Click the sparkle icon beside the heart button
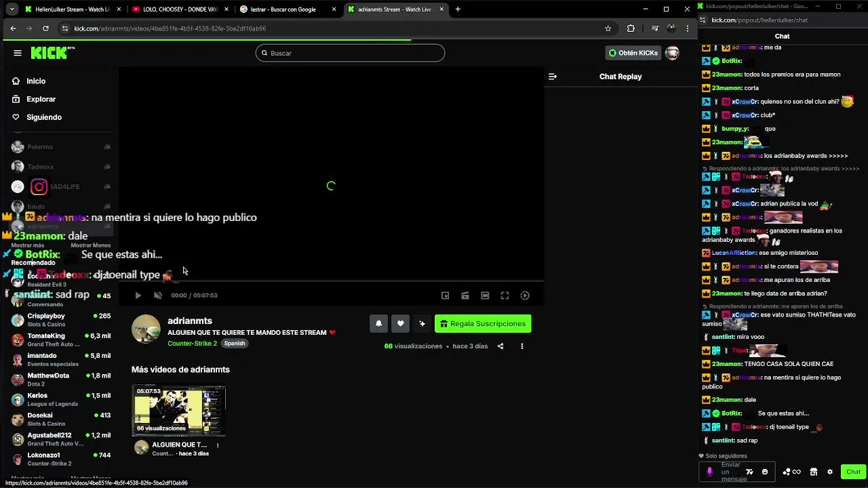The height and width of the screenshot is (488, 868). 422,324
